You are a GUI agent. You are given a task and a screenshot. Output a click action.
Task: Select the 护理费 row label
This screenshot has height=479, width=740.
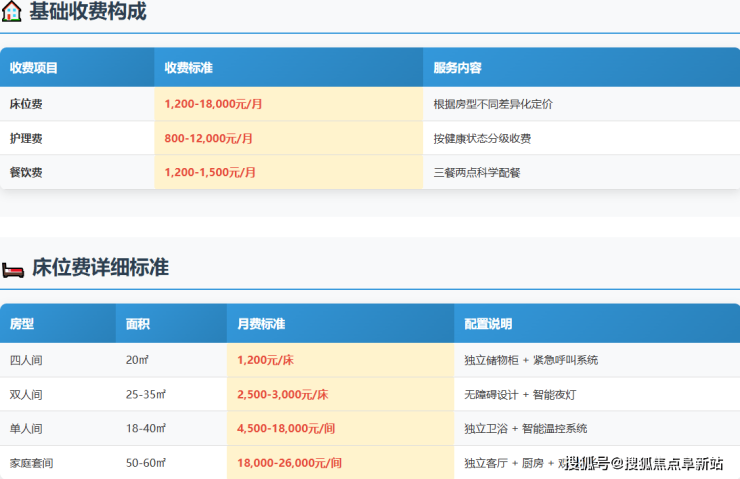tap(26, 138)
